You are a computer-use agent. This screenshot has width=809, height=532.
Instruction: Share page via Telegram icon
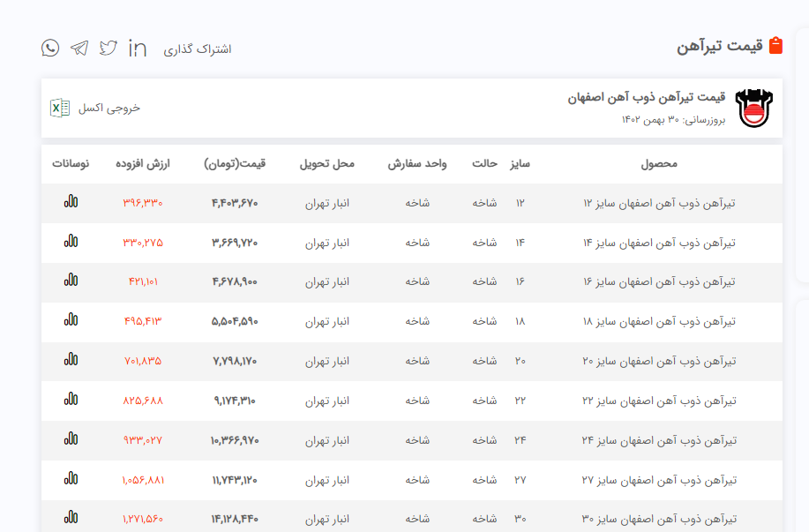[x=79, y=48]
